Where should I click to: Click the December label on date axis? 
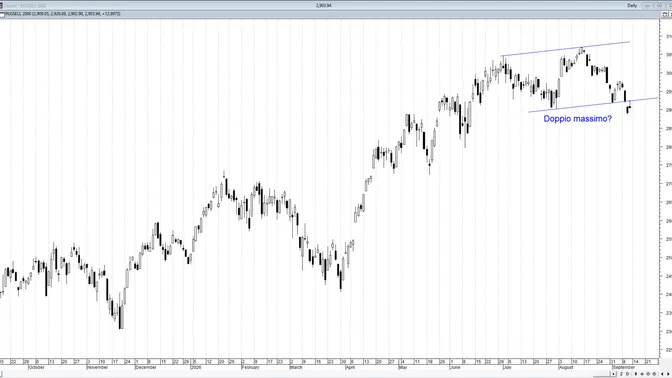(x=146, y=368)
